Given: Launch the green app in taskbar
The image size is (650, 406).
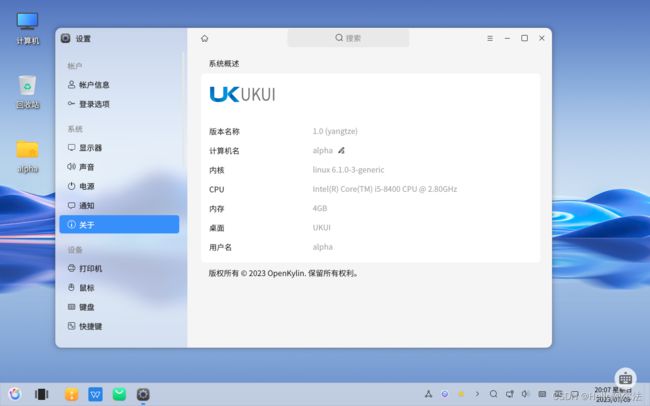Looking at the screenshot, I should coord(119,394).
